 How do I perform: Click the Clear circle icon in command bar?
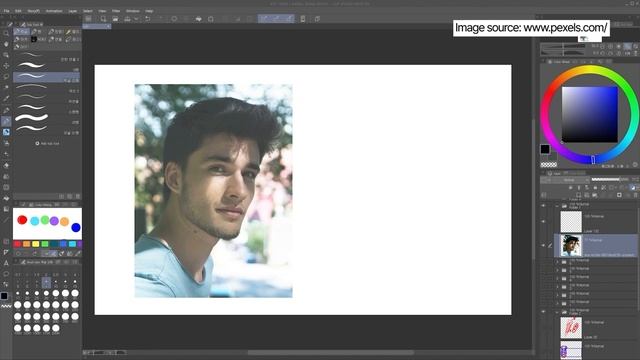(x=174, y=19)
